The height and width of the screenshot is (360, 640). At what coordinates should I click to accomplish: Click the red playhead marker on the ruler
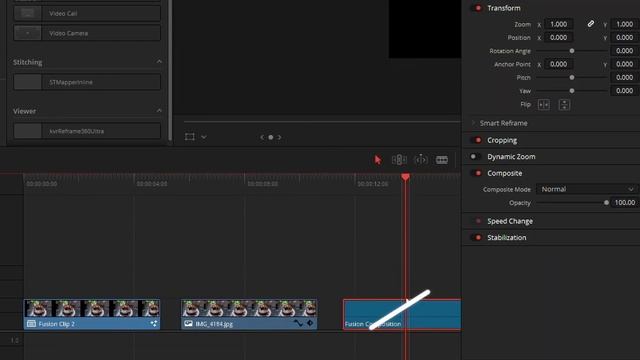(x=405, y=177)
